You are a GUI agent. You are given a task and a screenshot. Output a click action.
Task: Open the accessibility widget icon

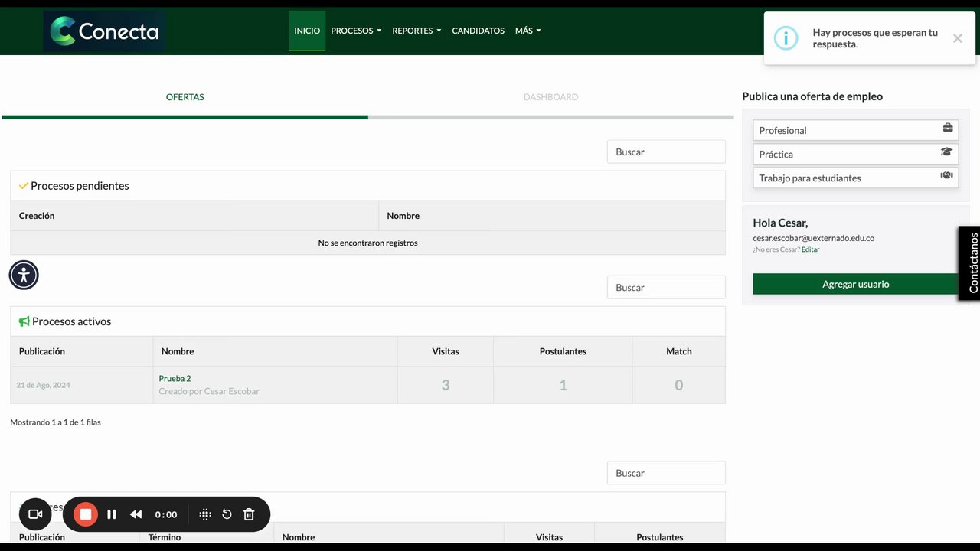[x=24, y=275]
